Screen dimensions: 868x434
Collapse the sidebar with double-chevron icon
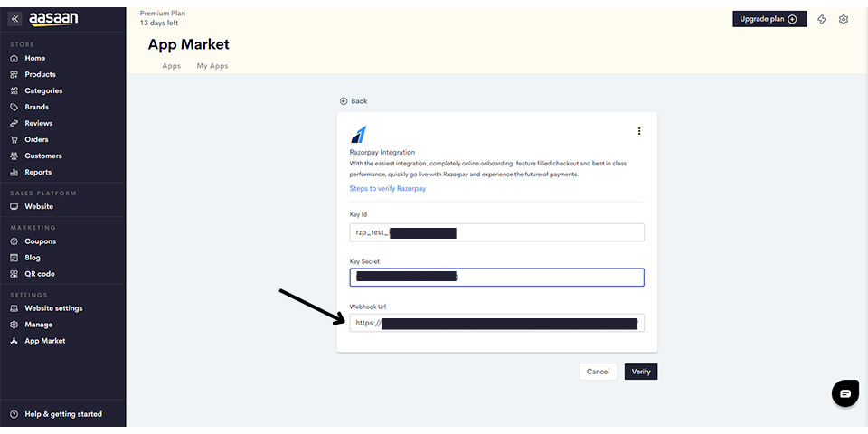[x=14, y=19]
